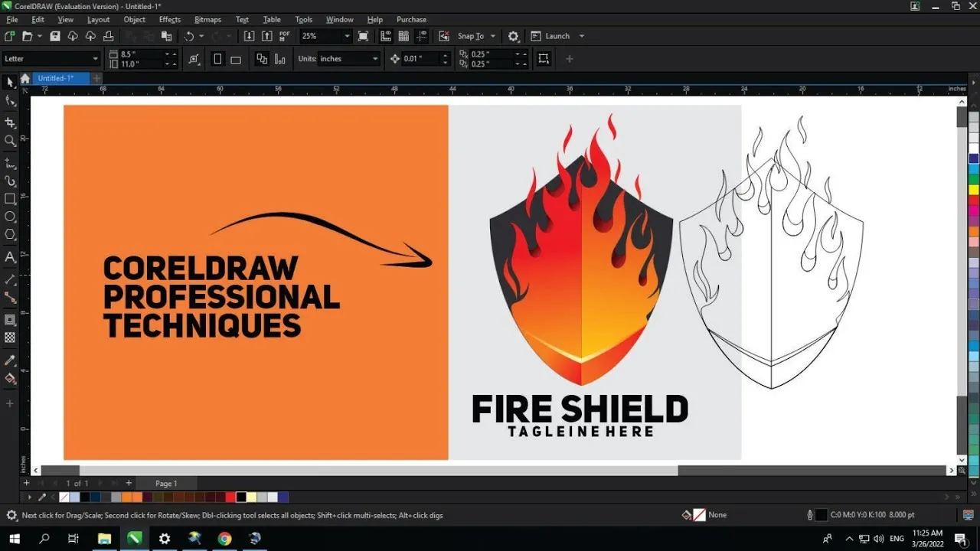Click the Export icon
Image resolution: width=980 pixels, height=551 pixels.
[266, 36]
